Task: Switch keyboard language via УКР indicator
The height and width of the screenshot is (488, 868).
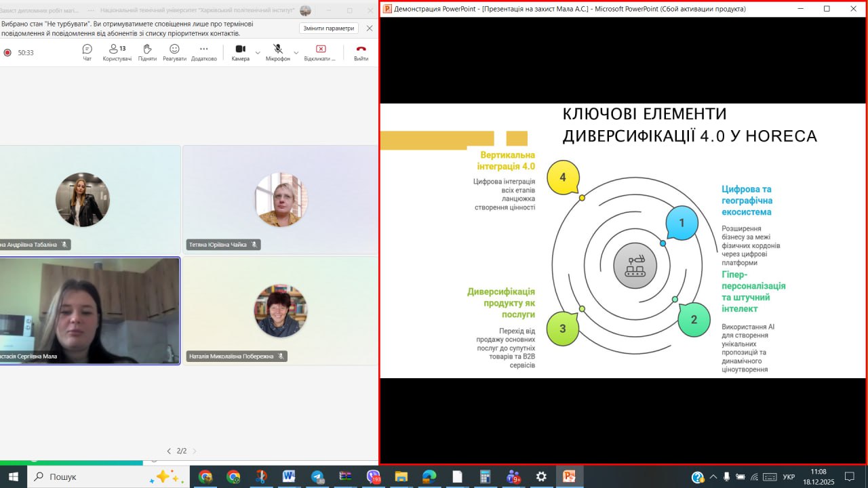Action: click(x=789, y=476)
